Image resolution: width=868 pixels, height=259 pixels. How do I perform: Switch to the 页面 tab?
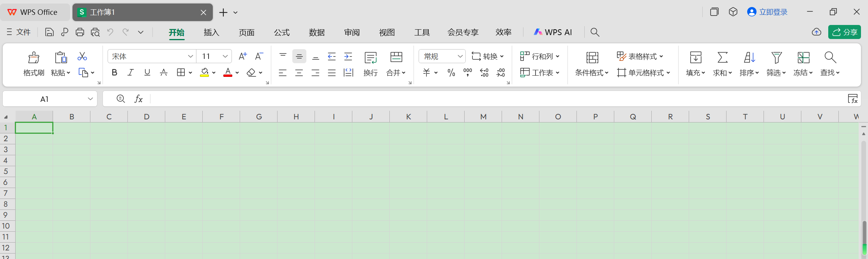point(246,32)
